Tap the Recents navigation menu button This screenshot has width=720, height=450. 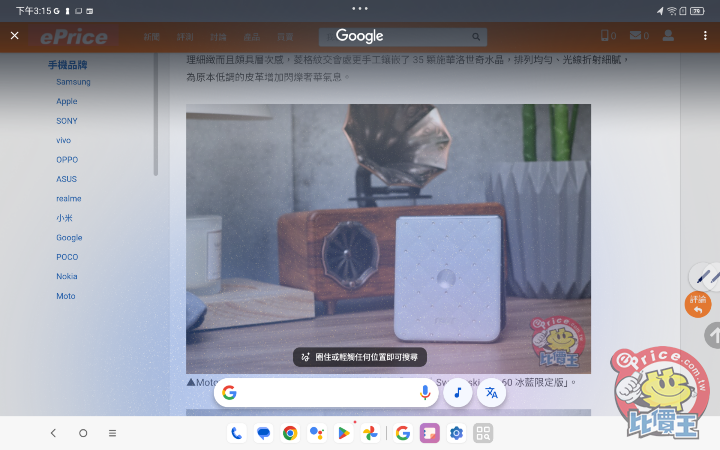coord(112,433)
